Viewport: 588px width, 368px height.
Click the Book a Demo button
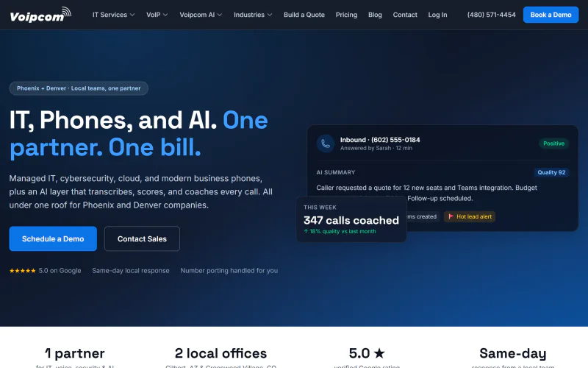551,15
